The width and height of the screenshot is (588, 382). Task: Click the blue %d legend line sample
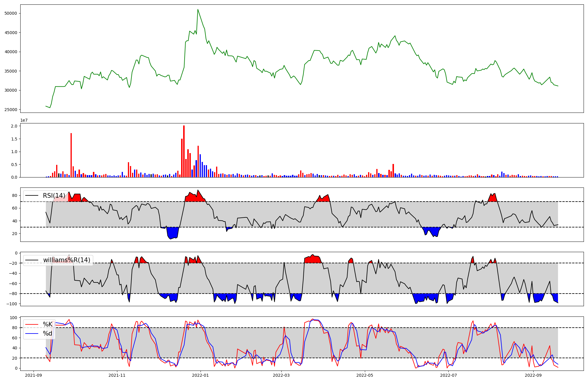pos(32,334)
